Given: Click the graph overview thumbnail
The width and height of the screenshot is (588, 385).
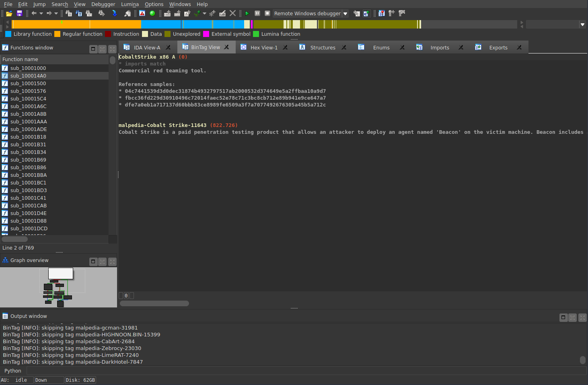Looking at the screenshot, I should tap(59, 287).
